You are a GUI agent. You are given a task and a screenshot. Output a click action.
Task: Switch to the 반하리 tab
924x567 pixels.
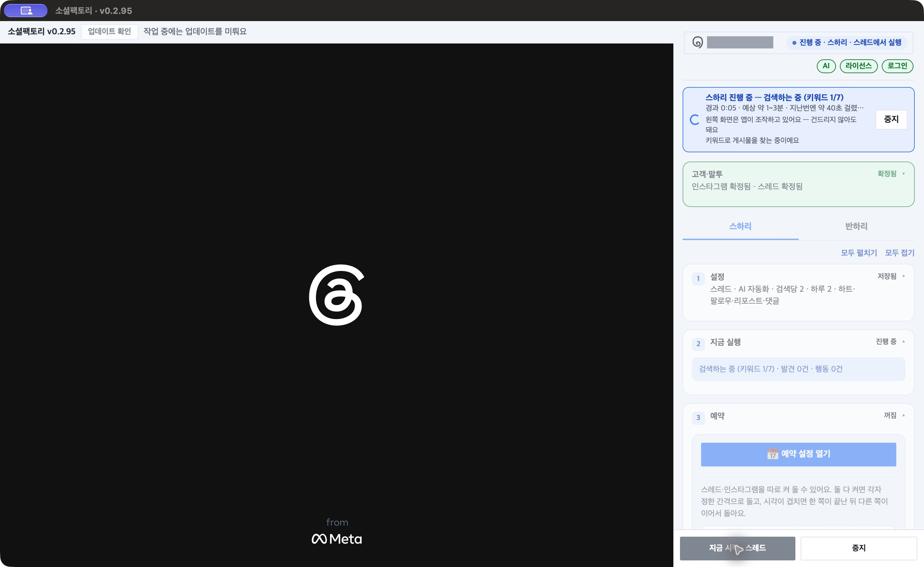tap(856, 226)
